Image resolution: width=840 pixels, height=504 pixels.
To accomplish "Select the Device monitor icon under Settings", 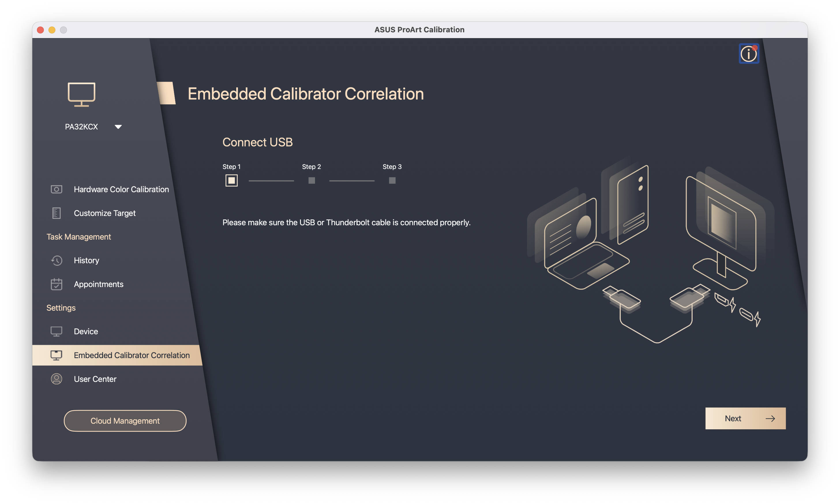I will click(x=56, y=331).
